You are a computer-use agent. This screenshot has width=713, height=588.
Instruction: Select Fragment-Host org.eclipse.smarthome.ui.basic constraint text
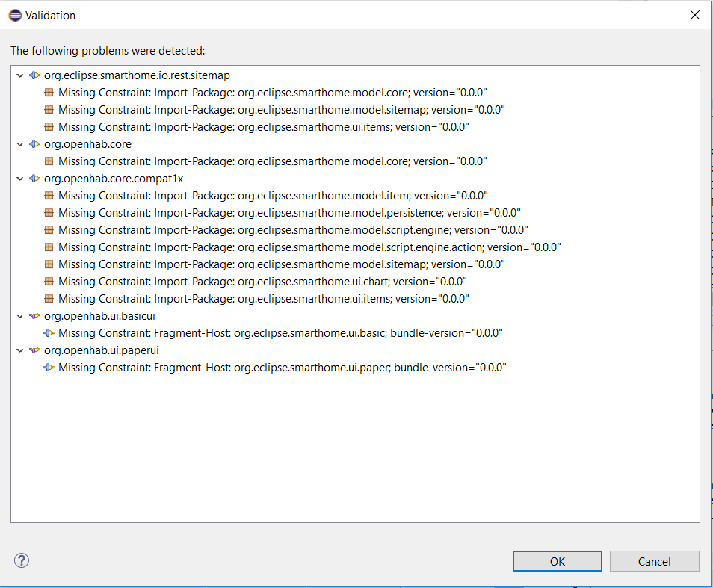[280, 333]
